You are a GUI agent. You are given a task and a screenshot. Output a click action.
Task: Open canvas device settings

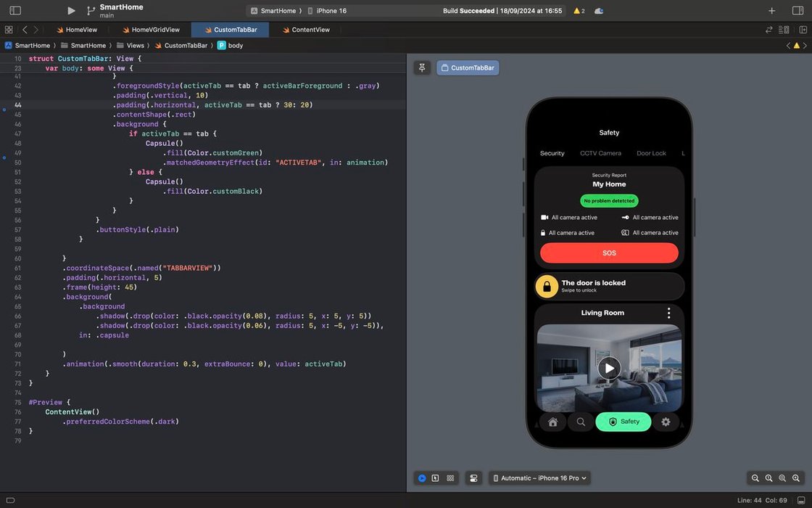[x=473, y=478]
